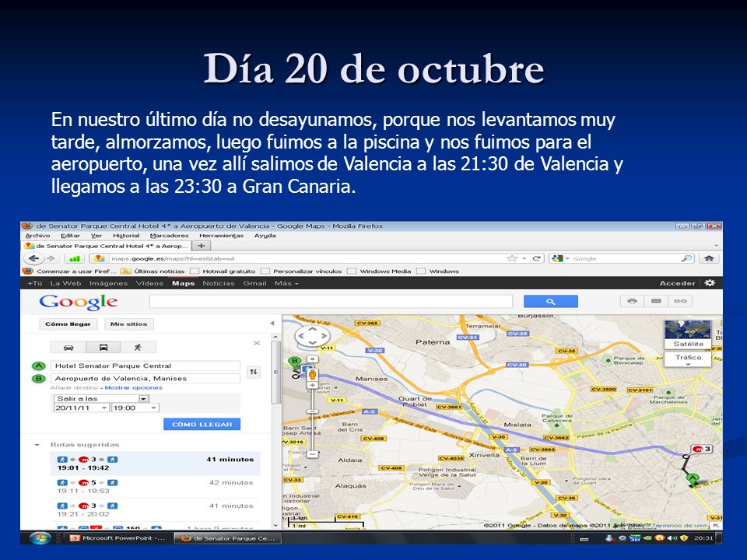This screenshot has width=747, height=560.
Task: Click volume speaker icon in tray
Action: [672, 538]
